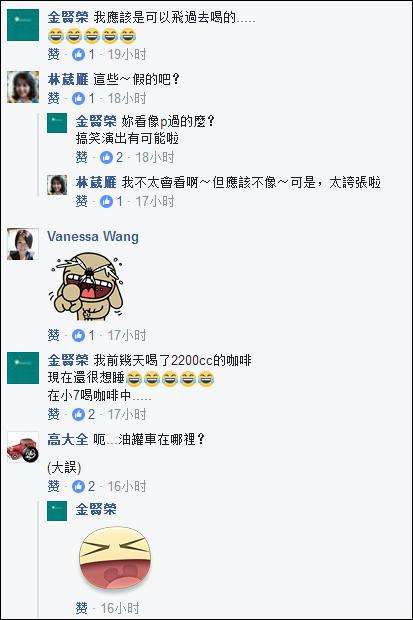Screen dimensions: 413x620
Task: Click the 19小时 timestamp on top comment
Action: [127, 54]
